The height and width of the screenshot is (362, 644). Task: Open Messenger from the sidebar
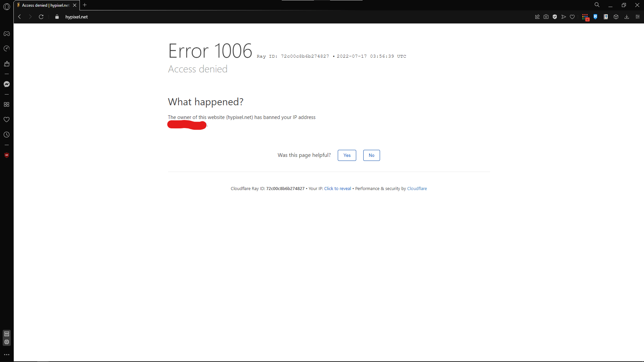pyautogui.click(x=7, y=84)
